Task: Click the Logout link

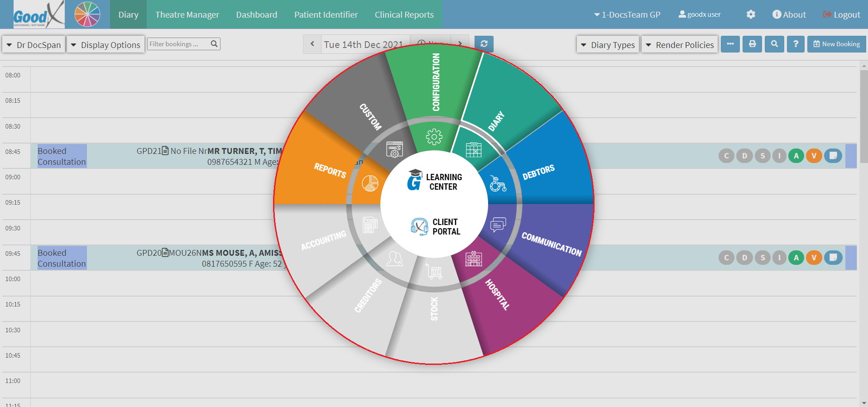Action: point(841,14)
